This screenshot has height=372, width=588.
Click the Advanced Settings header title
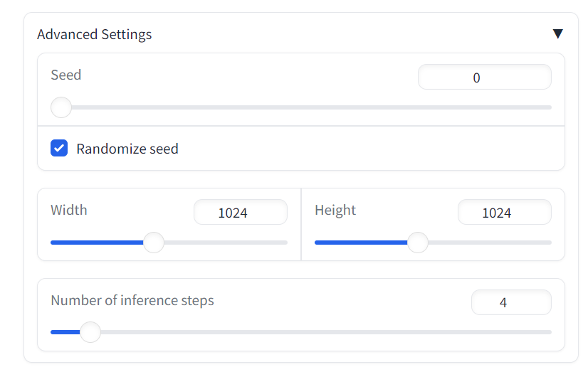pyautogui.click(x=94, y=34)
